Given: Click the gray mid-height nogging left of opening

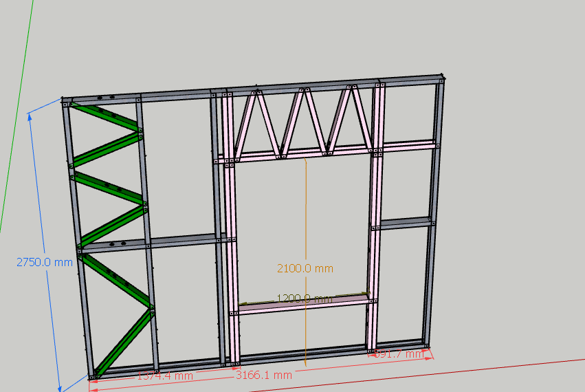Looking at the screenshot, I should click(x=151, y=242).
